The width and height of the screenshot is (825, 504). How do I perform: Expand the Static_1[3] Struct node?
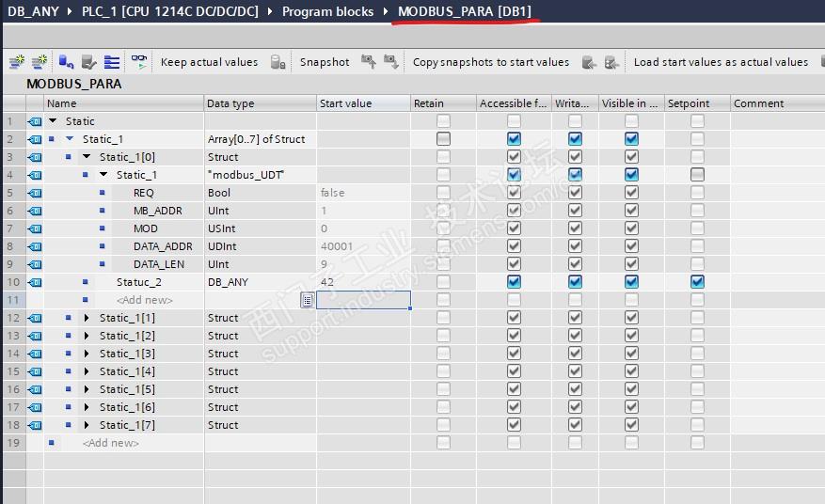pyautogui.click(x=87, y=354)
